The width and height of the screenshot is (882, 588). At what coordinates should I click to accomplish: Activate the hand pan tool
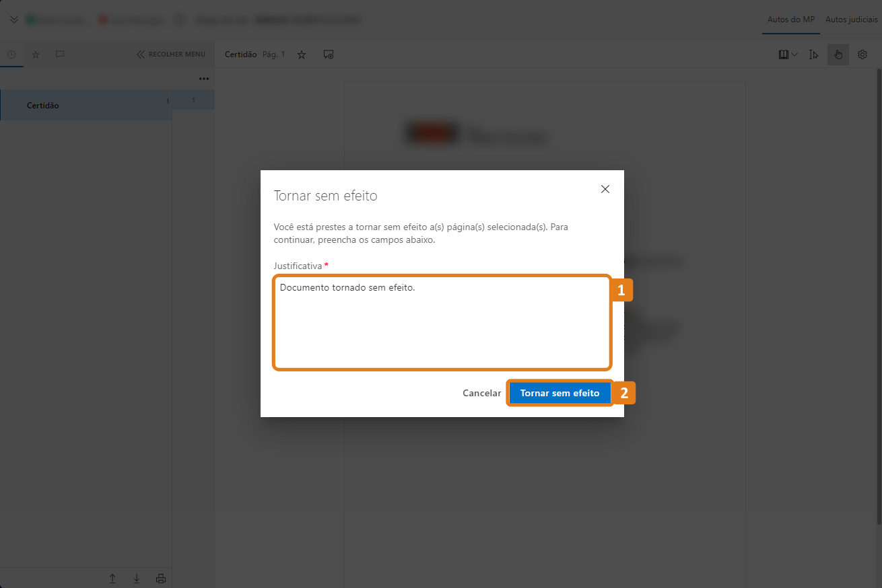(x=838, y=54)
